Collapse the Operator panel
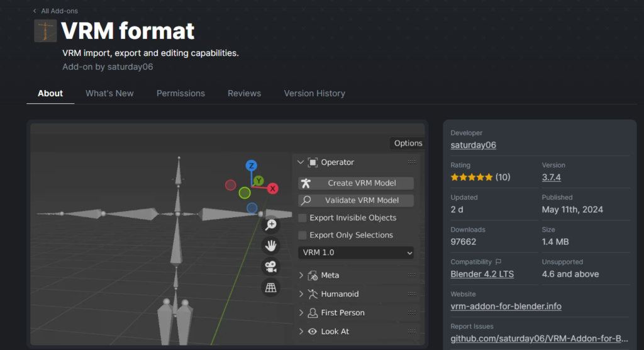The width and height of the screenshot is (644, 350). tap(301, 162)
